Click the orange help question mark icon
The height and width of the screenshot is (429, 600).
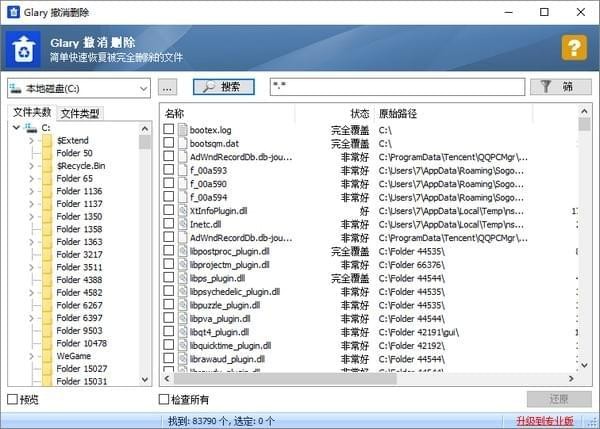(x=574, y=48)
